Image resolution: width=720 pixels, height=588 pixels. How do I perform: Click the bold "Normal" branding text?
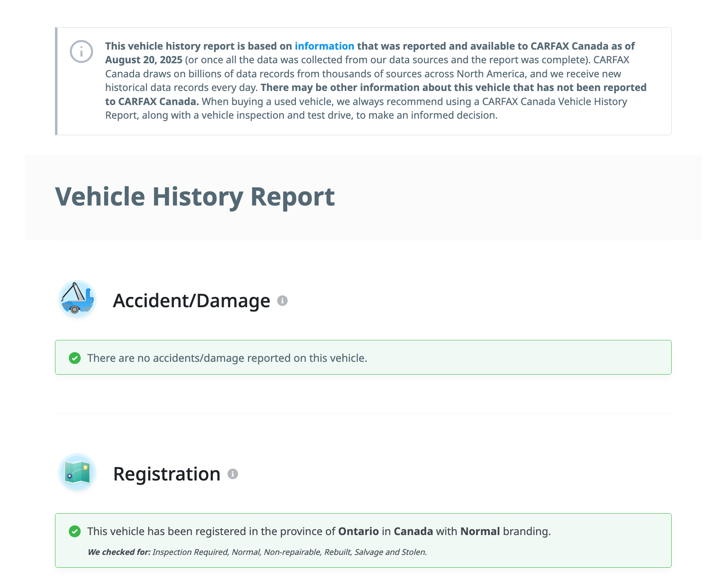480,531
